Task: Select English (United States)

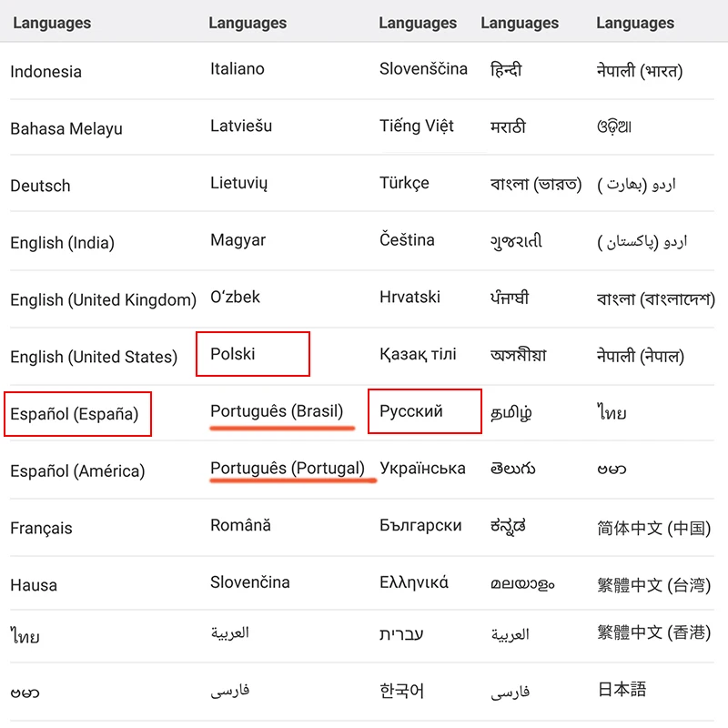Action: point(94,357)
